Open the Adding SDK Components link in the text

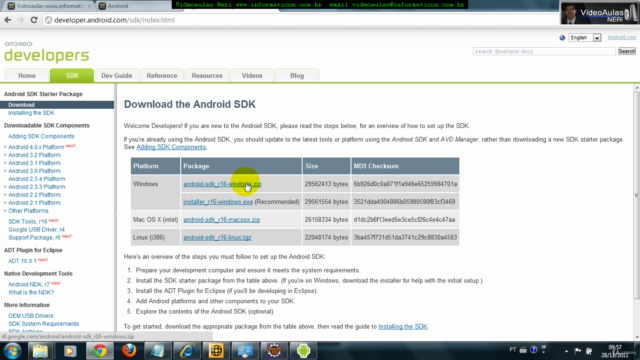tap(171, 147)
